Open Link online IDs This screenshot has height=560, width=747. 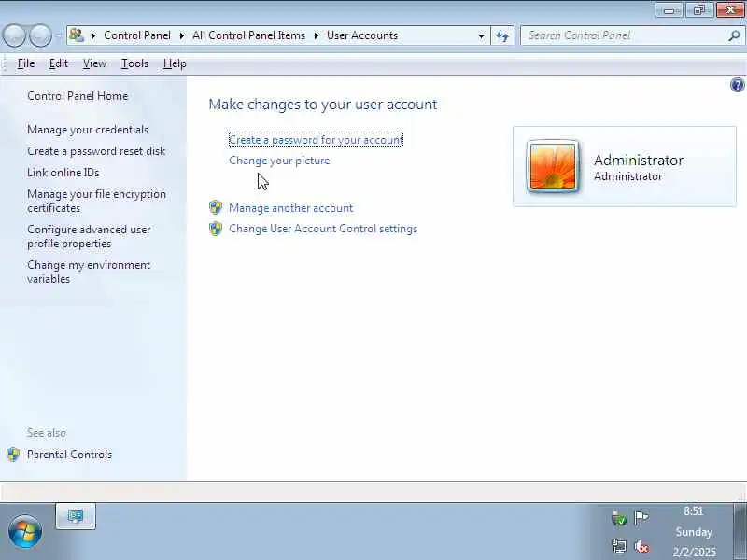[63, 173]
